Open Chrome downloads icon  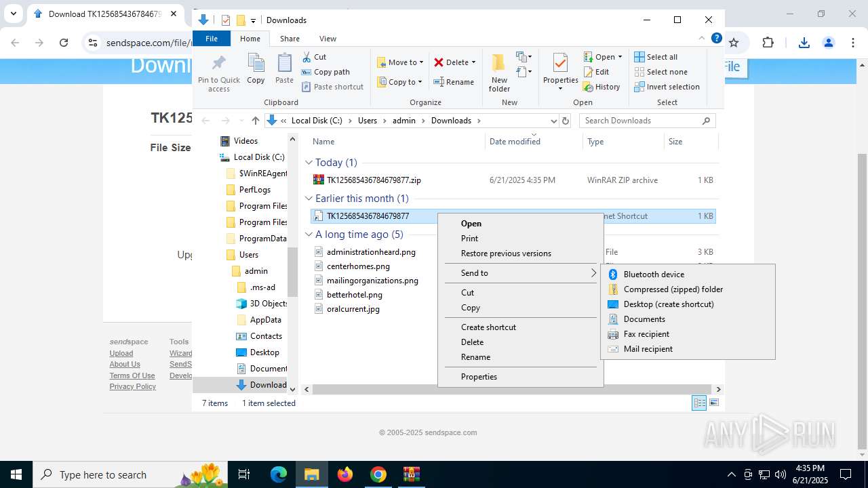click(x=804, y=43)
